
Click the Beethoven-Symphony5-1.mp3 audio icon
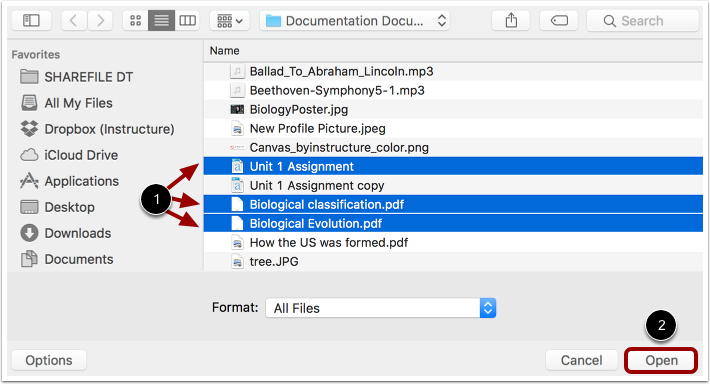pos(237,91)
